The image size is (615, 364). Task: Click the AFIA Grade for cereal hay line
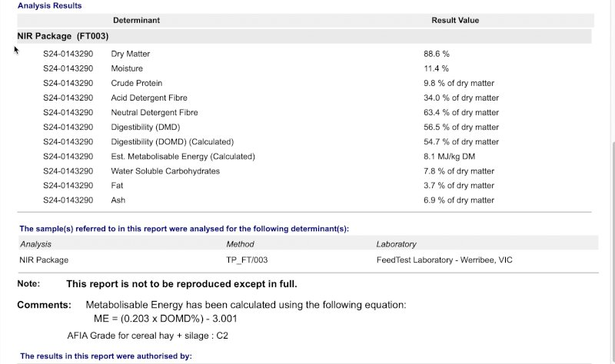[148, 336]
